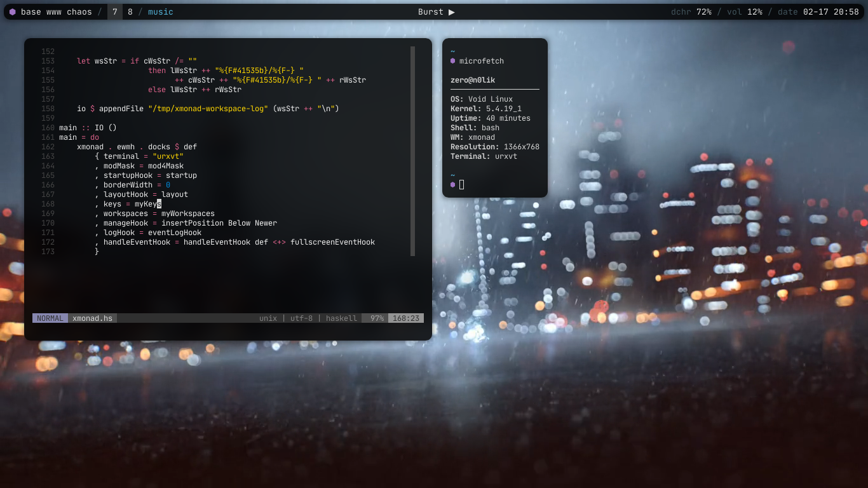Click the Terminal: urxvt line
Viewport: 868px width, 488px height.
pyautogui.click(x=484, y=156)
